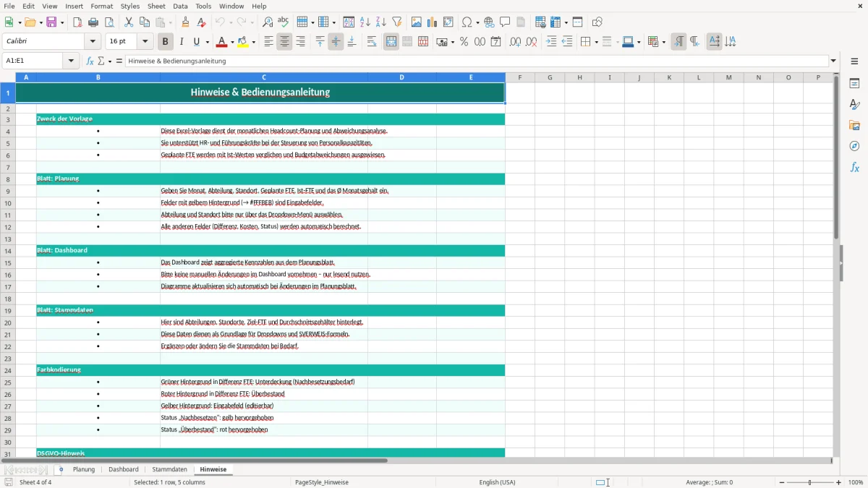The width and height of the screenshot is (868, 488).
Task: Click the zoom slider handle
Action: [x=809, y=482]
